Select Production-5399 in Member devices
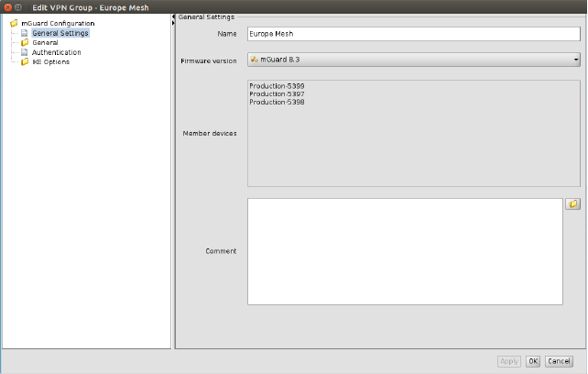Screen dimensions: 588x374 click(x=277, y=86)
